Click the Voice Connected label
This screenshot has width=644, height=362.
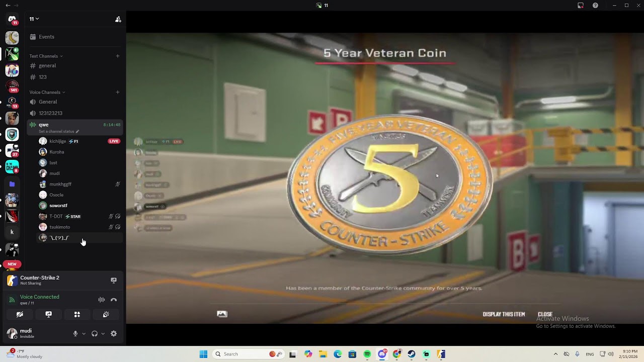tap(39, 297)
